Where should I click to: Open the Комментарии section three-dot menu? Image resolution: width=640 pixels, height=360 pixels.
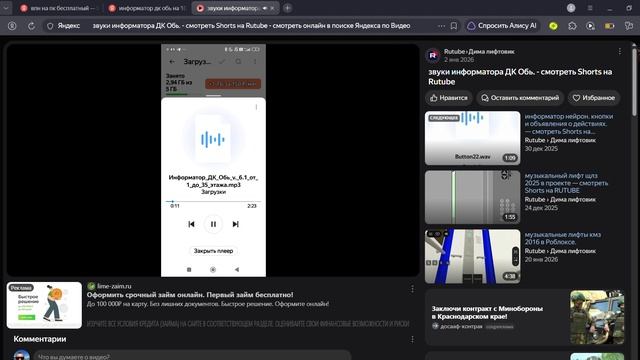tap(412, 339)
